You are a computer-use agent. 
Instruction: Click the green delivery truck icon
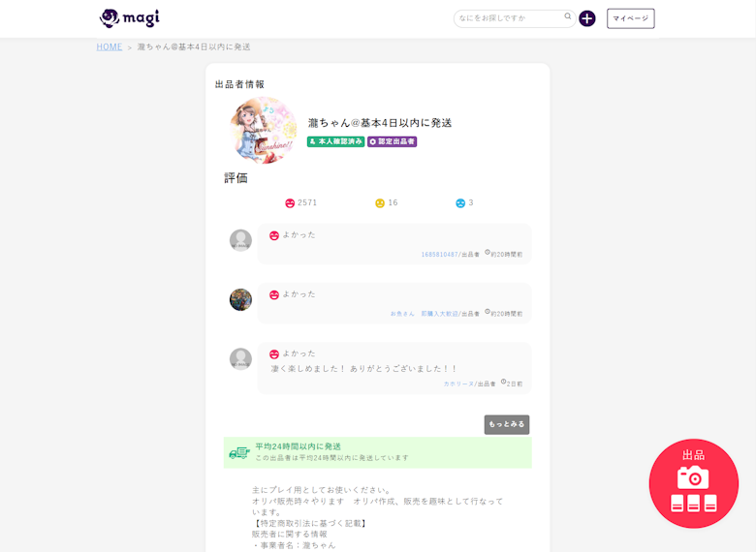pyautogui.click(x=238, y=452)
